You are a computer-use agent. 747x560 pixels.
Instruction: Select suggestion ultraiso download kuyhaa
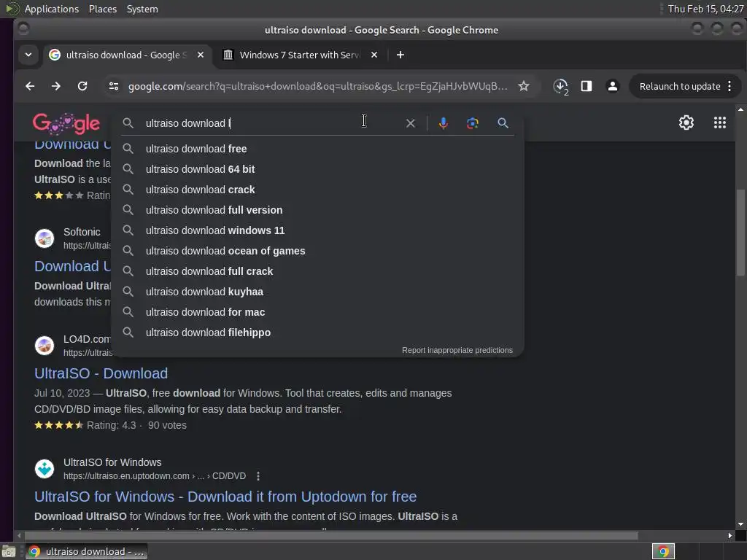(x=317, y=292)
